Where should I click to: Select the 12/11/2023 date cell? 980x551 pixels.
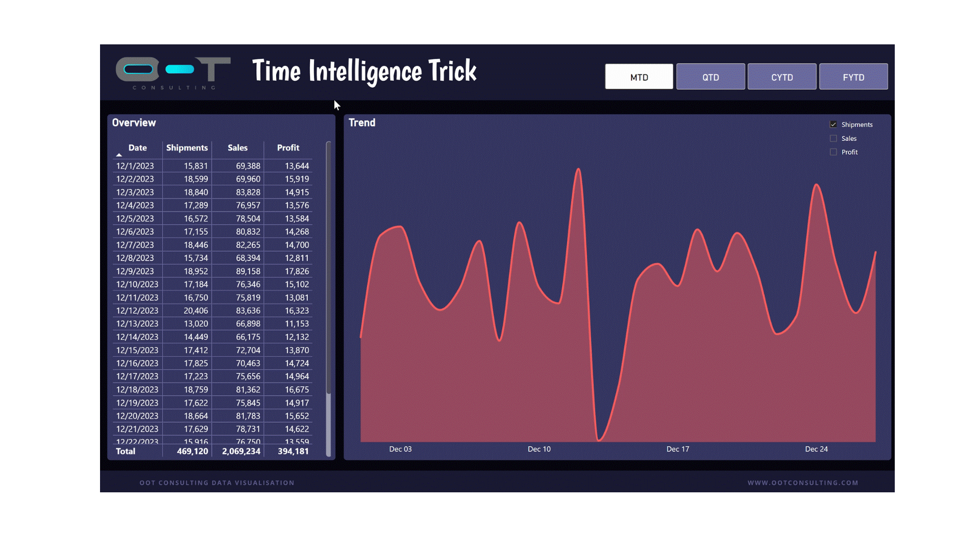[x=137, y=297]
